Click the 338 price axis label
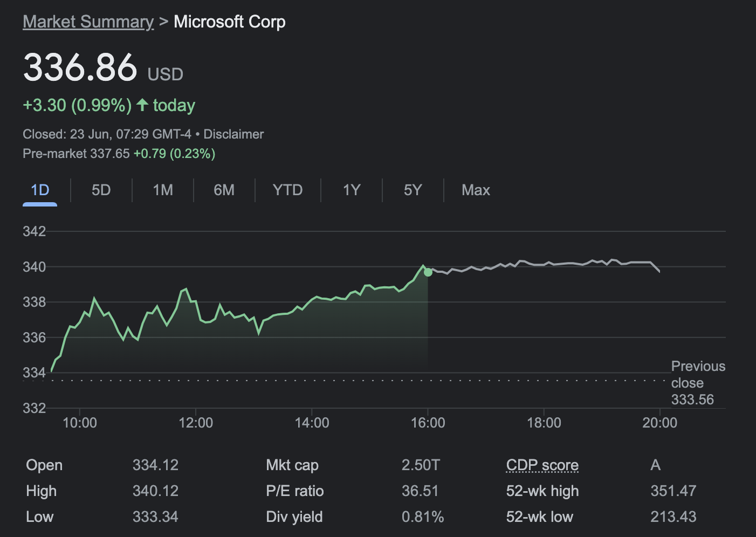The height and width of the screenshot is (537, 756). 35,302
